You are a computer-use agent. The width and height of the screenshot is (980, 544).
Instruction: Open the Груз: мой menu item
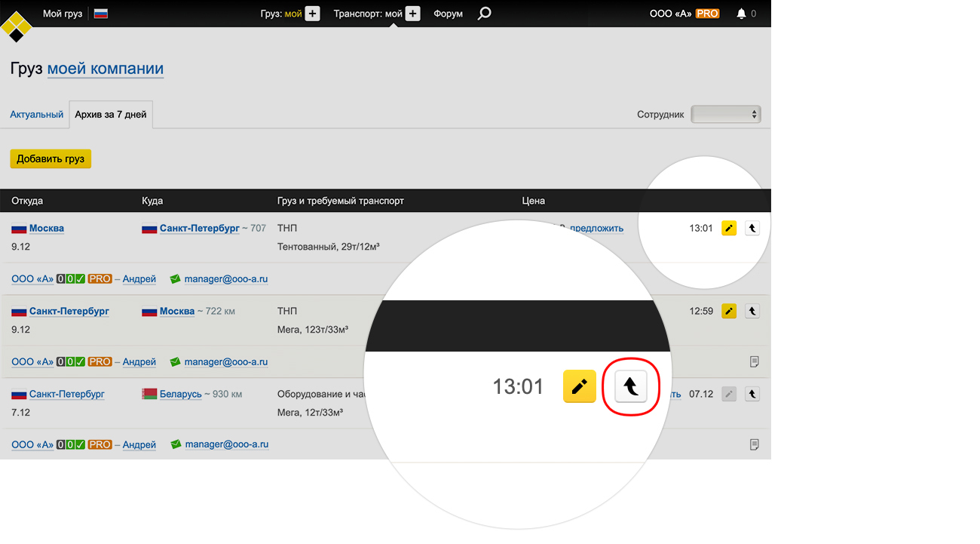(x=281, y=14)
